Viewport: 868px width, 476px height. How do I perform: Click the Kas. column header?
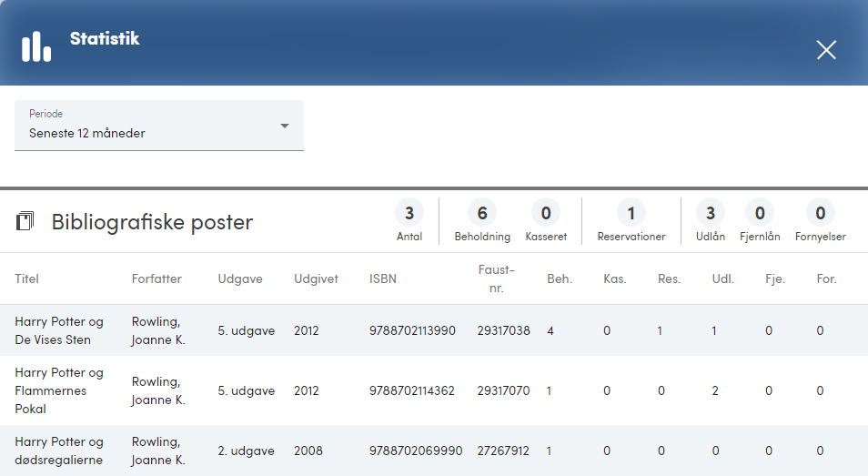[x=614, y=279]
